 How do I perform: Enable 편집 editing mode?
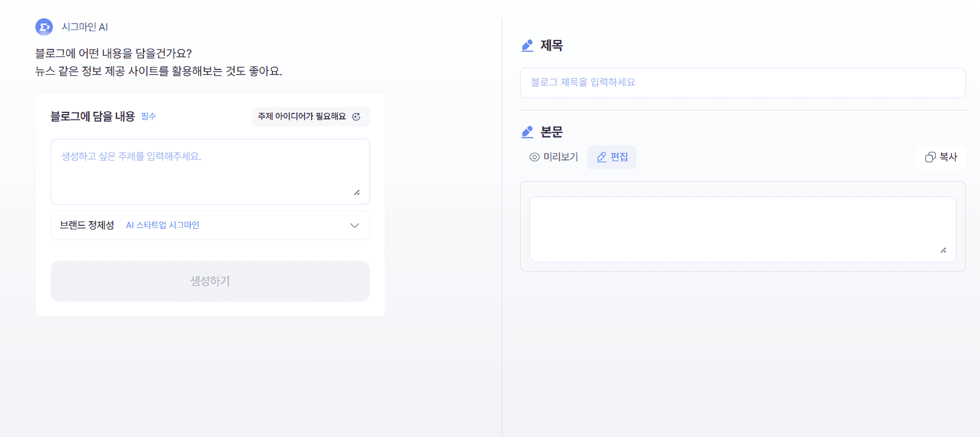[x=612, y=157]
